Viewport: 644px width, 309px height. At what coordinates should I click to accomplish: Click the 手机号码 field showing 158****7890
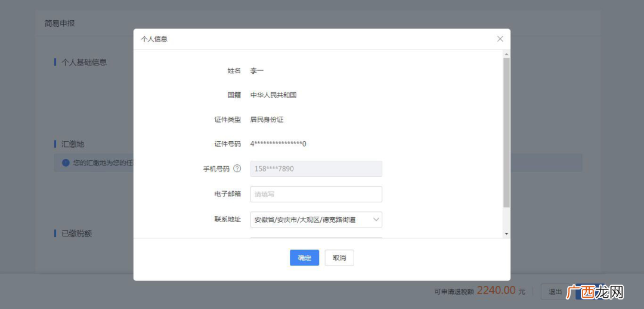click(x=316, y=168)
